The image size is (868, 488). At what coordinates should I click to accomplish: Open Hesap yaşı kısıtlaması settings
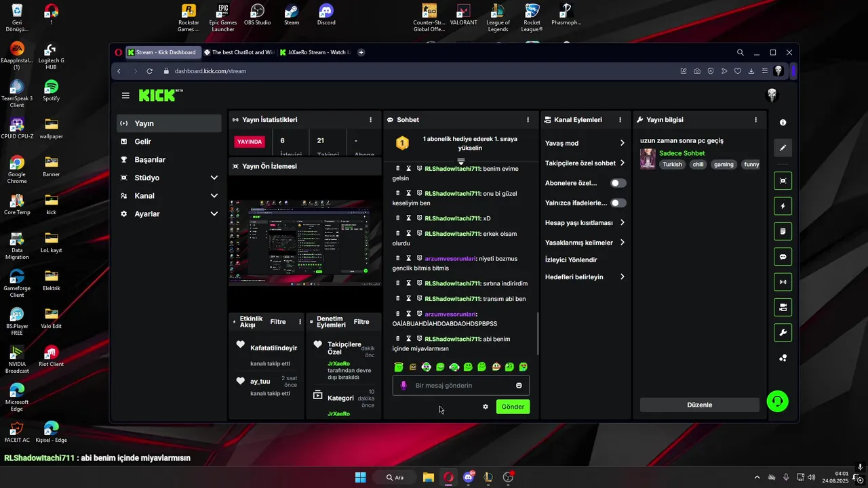coord(585,223)
